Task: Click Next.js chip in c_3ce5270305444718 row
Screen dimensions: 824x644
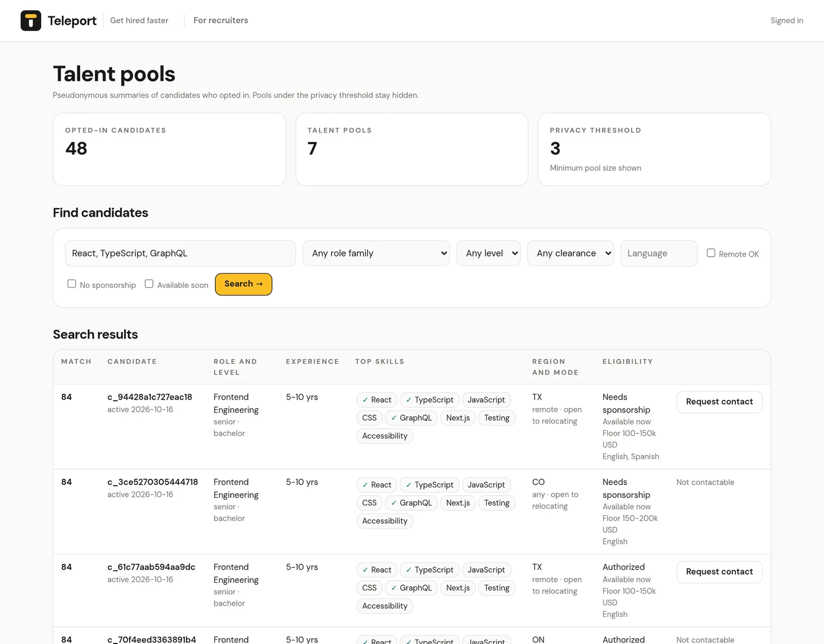Action: tap(458, 503)
